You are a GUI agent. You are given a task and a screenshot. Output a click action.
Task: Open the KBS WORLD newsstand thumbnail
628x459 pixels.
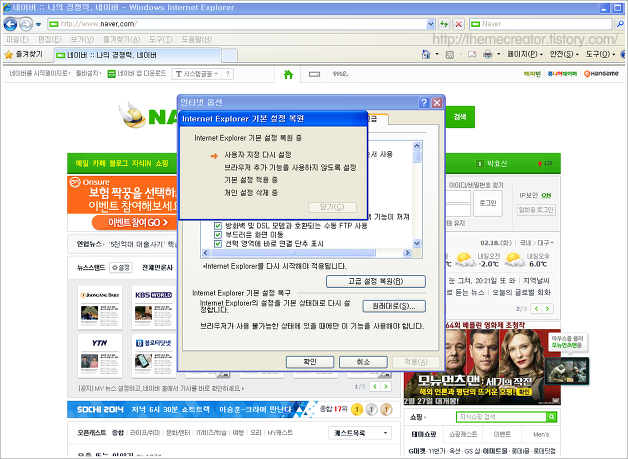click(x=153, y=308)
